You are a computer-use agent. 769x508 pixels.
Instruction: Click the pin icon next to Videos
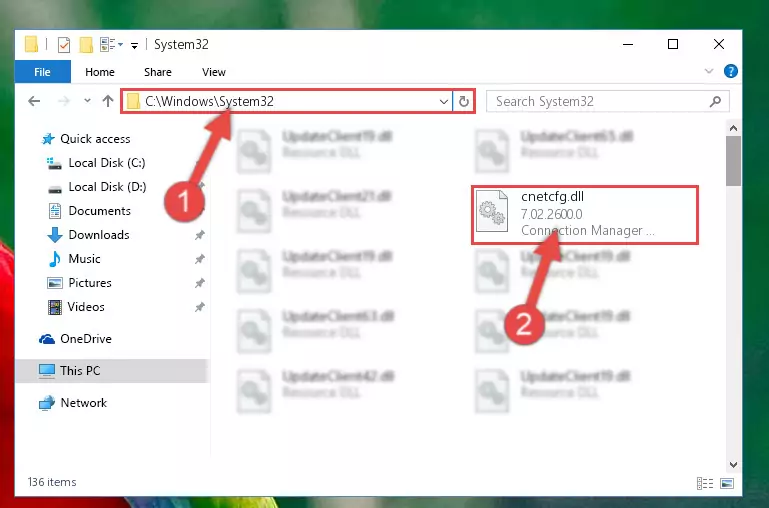(x=200, y=307)
